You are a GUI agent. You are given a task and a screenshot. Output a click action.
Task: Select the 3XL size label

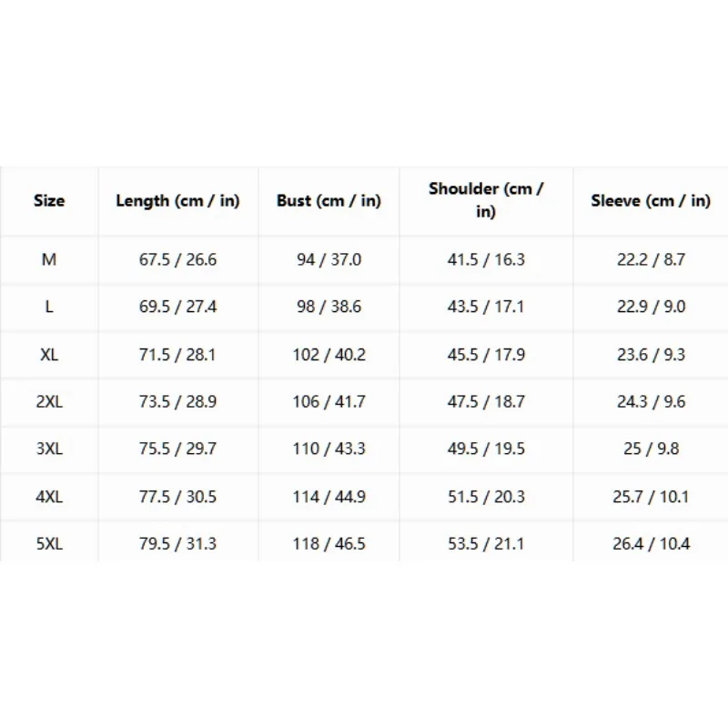49,449
